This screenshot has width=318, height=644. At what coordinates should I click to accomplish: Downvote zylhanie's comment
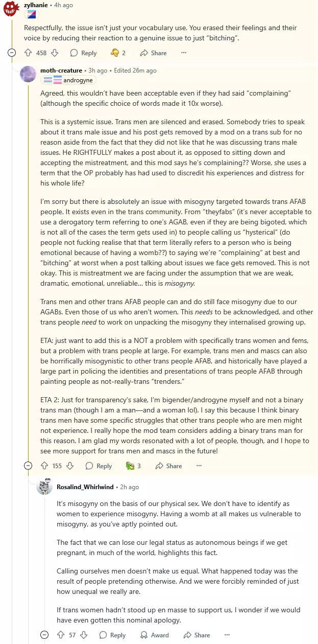[55, 53]
